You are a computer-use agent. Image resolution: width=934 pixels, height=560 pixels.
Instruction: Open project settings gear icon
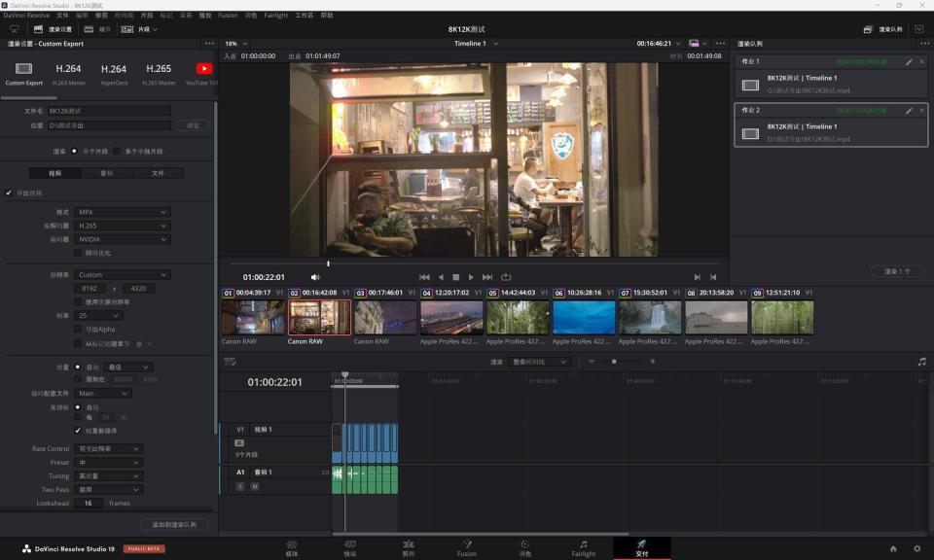(x=916, y=548)
